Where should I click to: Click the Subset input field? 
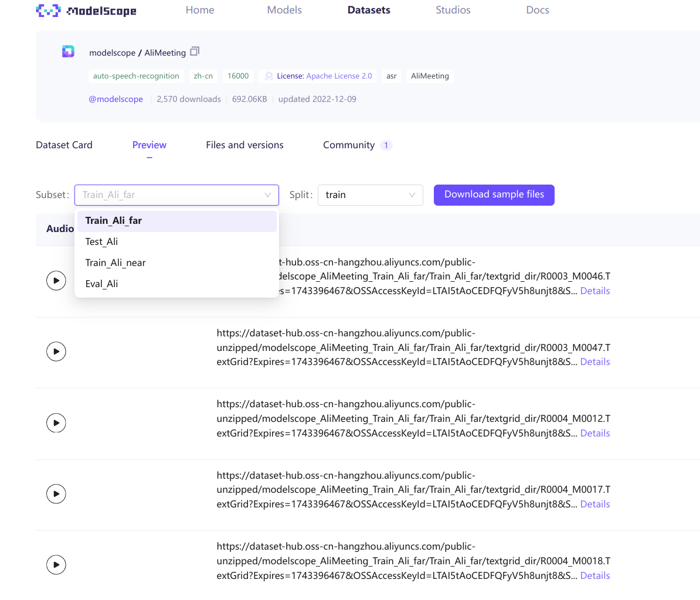pyautogui.click(x=177, y=195)
